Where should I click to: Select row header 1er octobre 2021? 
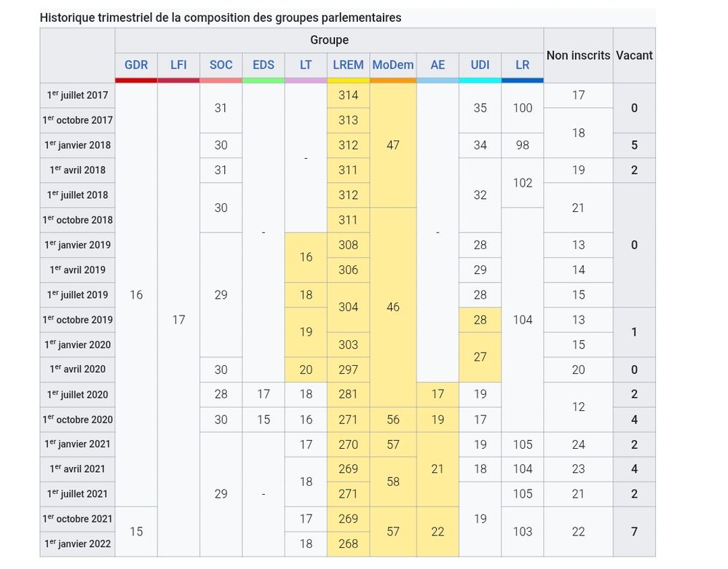pos(78,519)
